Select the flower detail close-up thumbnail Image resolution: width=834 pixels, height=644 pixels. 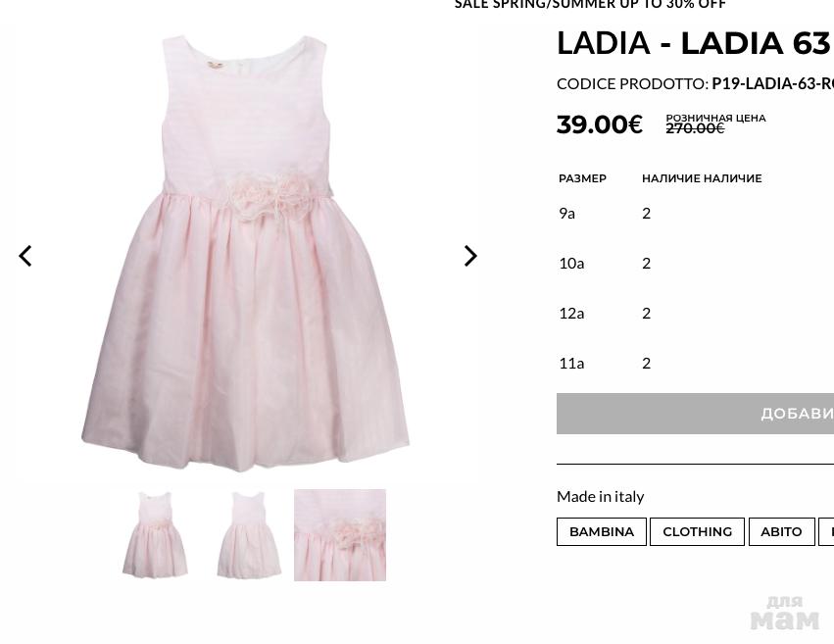340,535
